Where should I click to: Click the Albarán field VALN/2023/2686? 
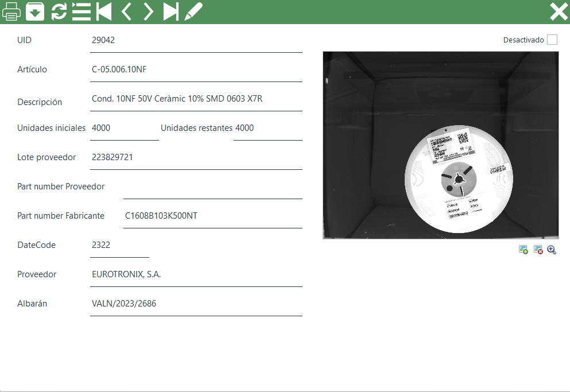click(196, 304)
